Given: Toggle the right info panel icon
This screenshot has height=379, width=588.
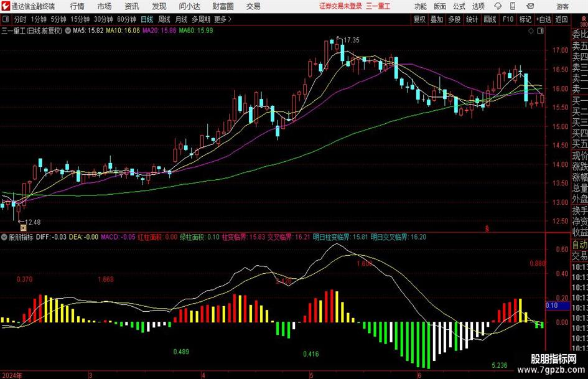Looking at the screenshot, I should pyautogui.click(x=540, y=30).
